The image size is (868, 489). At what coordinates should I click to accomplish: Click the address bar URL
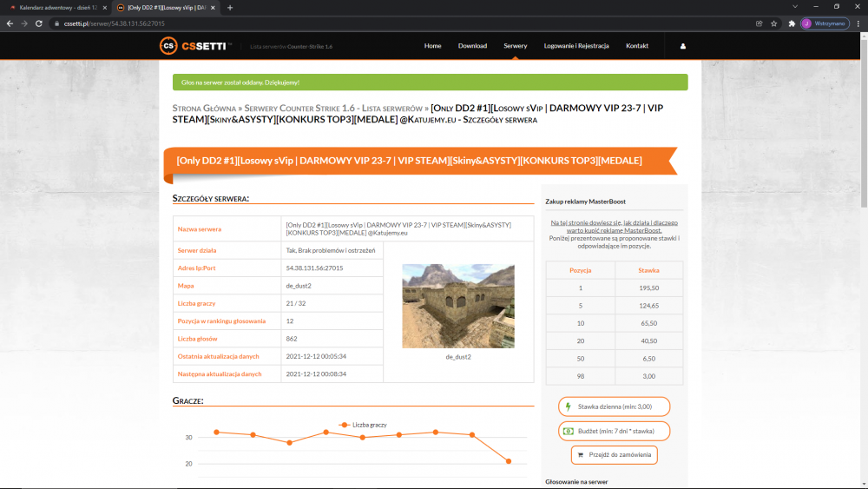click(x=114, y=23)
